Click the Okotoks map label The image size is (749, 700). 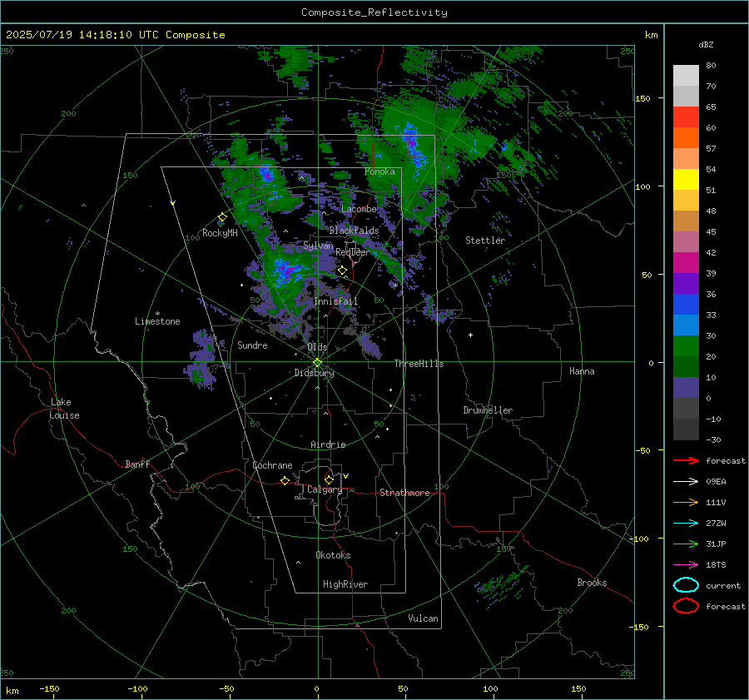[x=333, y=555]
